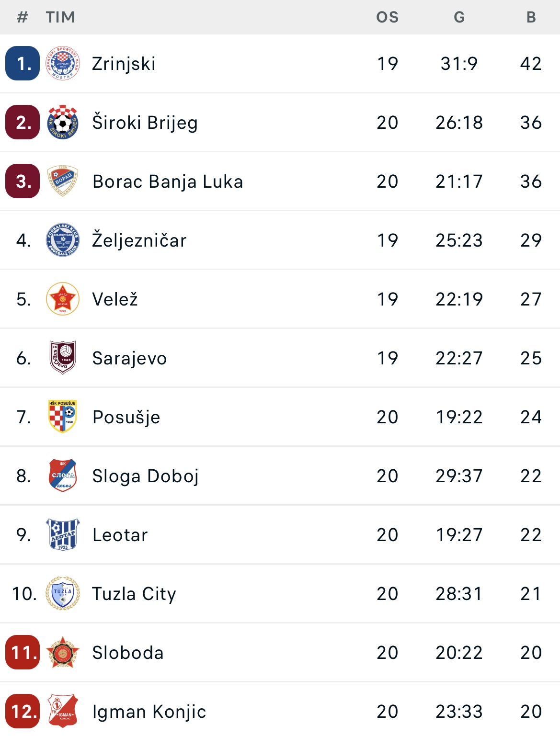Tap the Sarajevo club crest
The image size is (560, 736).
pos(63,358)
